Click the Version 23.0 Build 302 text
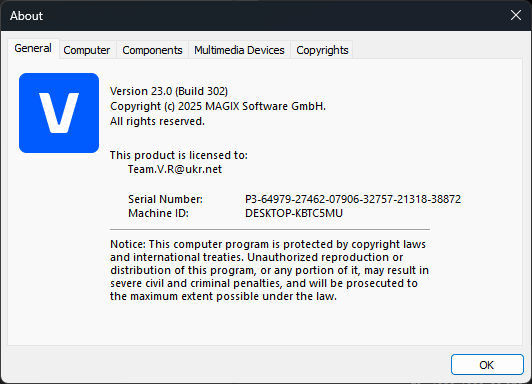The image size is (532, 384). coord(169,91)
